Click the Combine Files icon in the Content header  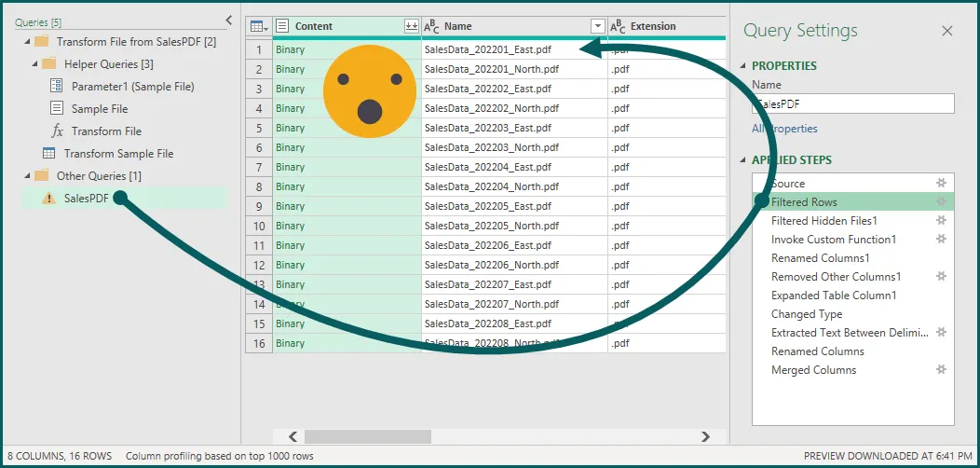tap(411, 27)
